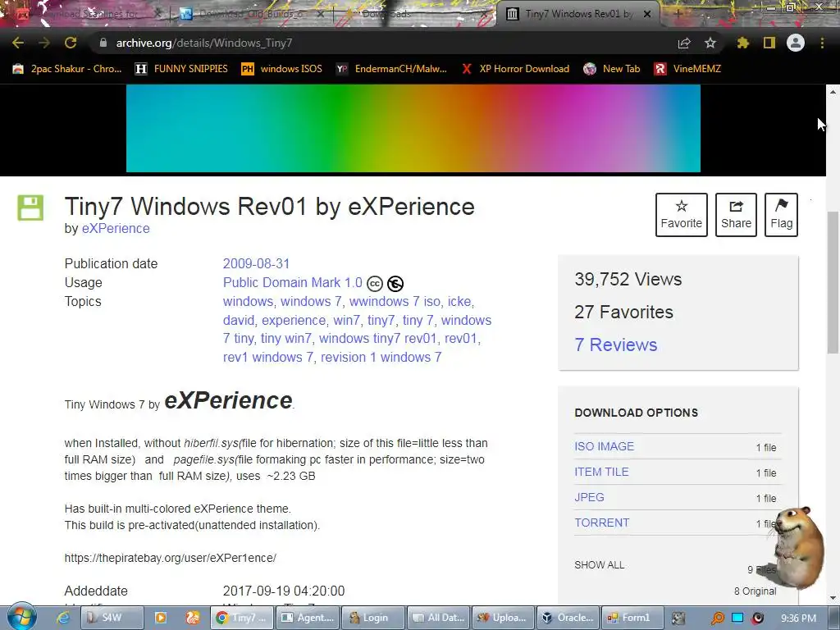This screenshot has width=840, height=630.
Task: Open the eXPerience author link
Action: pos(116,228)
